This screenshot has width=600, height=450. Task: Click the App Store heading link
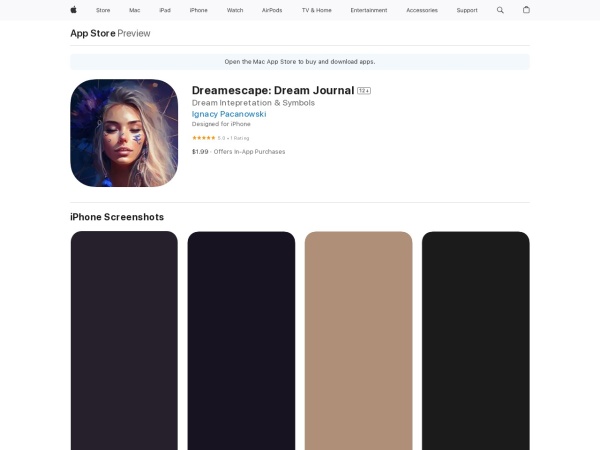92,33
